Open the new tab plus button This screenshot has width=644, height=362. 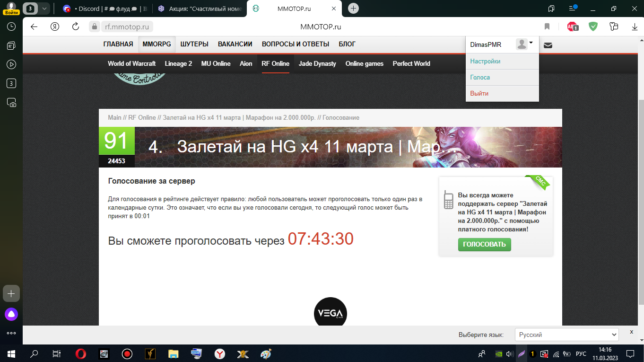pos(353,9)
